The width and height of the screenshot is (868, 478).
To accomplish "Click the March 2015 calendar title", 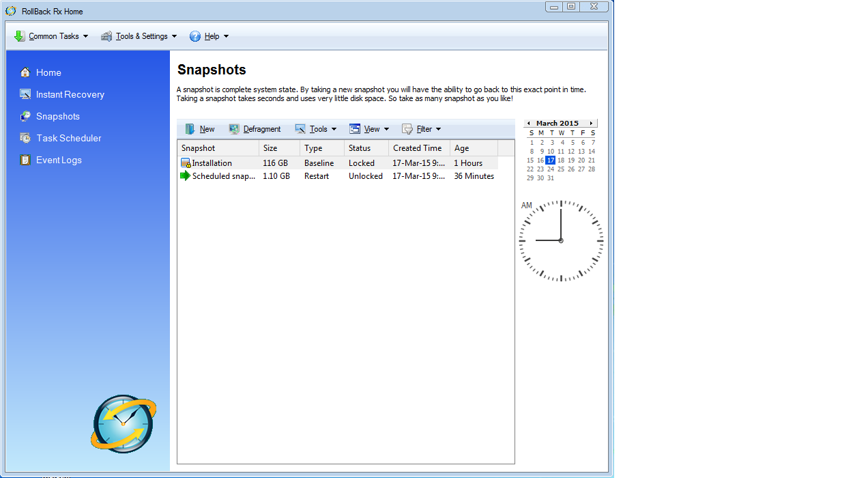I will click(x=558, y=124).
